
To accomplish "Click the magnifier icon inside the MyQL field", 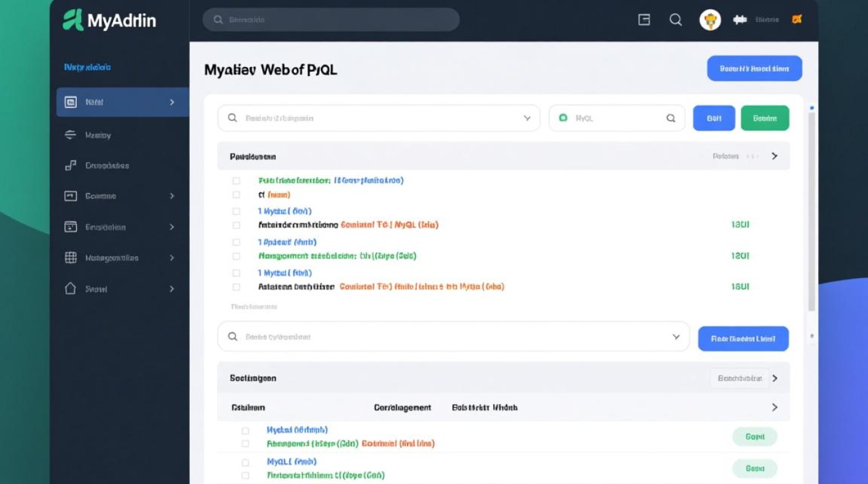I will [670, 118].
